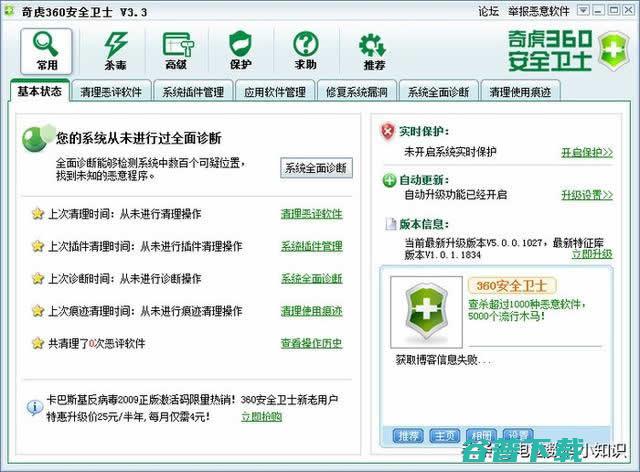Click the app icon in the title bar
The image size is (640, 472).
tap(9, 11)
